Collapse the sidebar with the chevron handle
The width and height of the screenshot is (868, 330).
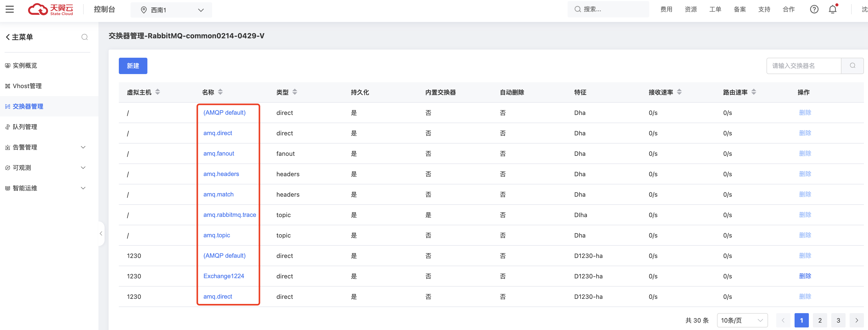click(101, 233)
